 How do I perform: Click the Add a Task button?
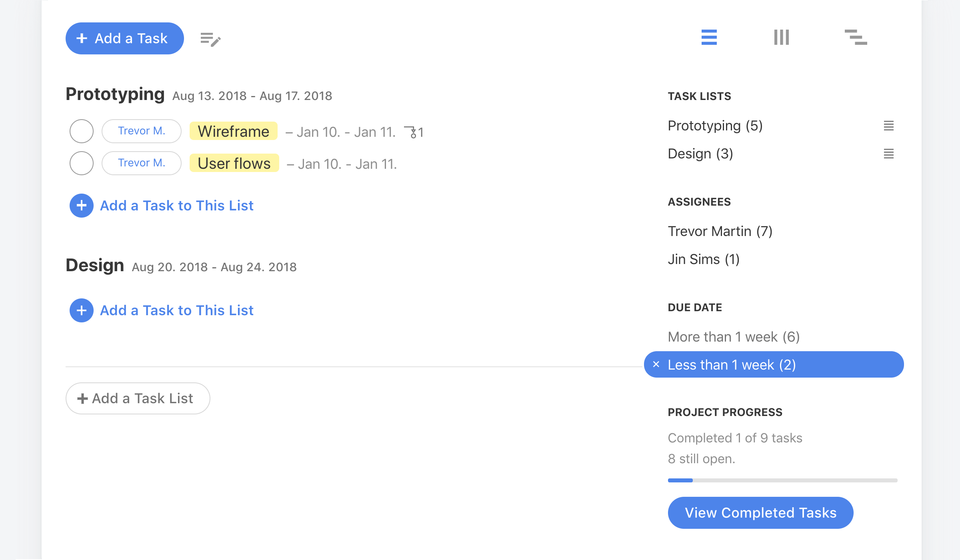pyautogui.click(x=125, y=38)
